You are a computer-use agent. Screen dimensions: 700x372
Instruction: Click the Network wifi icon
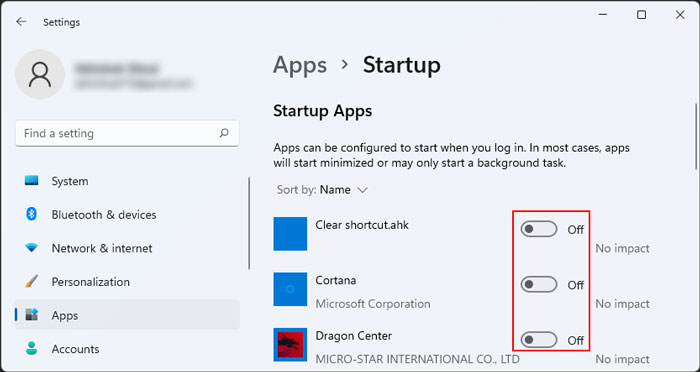point(32,248)
